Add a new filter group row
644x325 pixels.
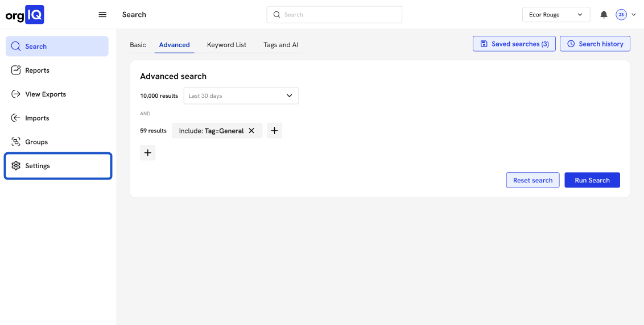pos(148,153)
